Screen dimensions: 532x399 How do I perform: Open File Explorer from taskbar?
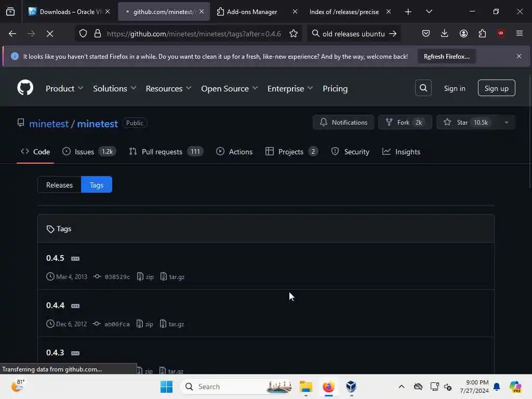pos(305,387)
